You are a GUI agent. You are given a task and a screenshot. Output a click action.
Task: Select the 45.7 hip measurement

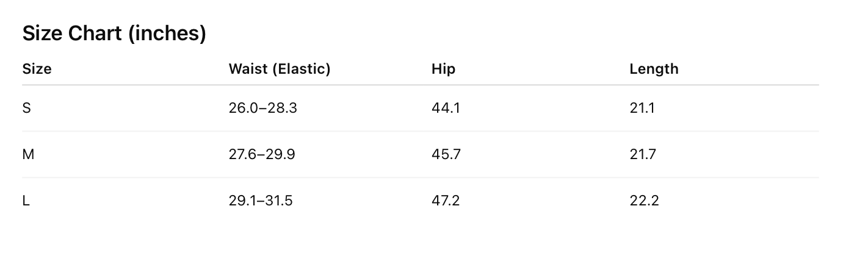[446, 154]
